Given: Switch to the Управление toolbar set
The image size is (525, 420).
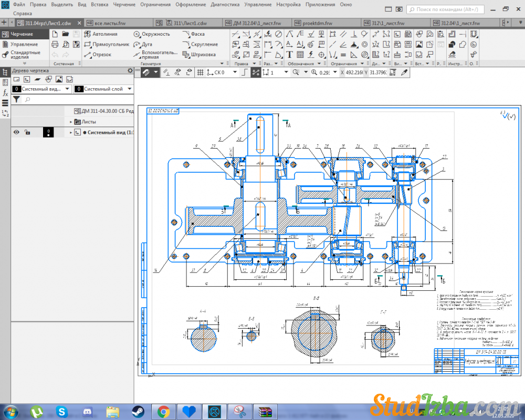Looking at the screenshot, I should (24, 45).
